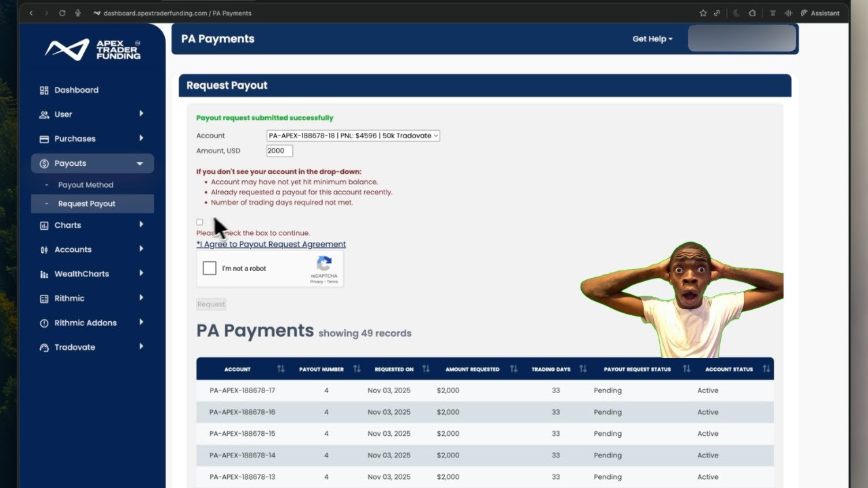This screenshot has height=488, width=868.
Task: Click the browser address bar URL
Action: pyautogui.click(x=177, y=13)
